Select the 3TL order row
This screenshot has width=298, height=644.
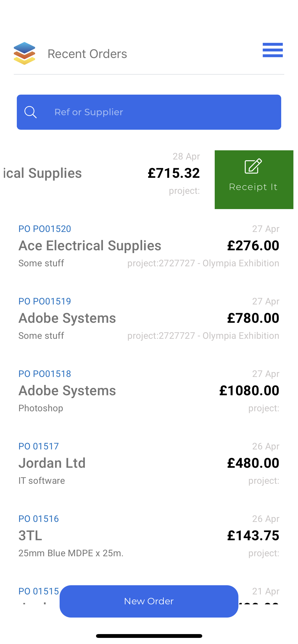coord(149,536)
